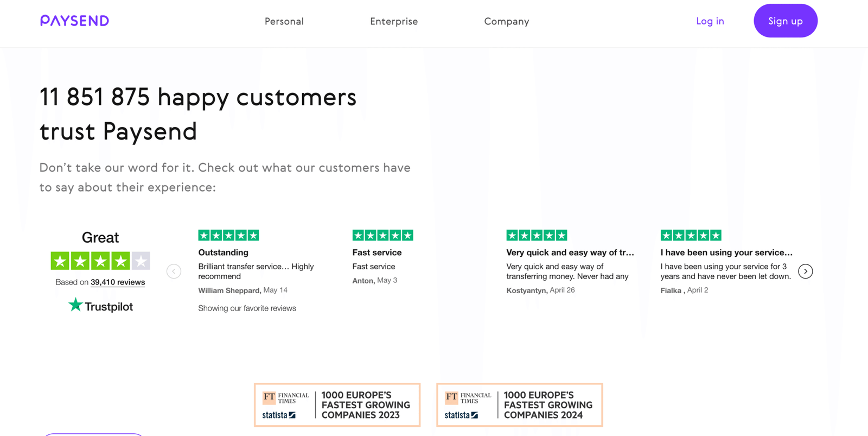Click stars above Fialka's review

pos(691,235)
